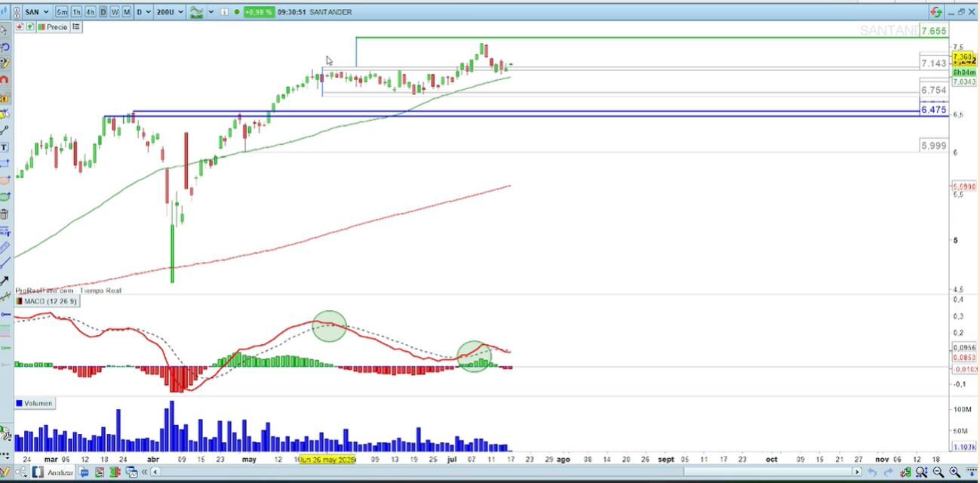Click the undo arrow in bottom right
The height and width of the screenshot is (483, 980).
[x=872, y=472]
